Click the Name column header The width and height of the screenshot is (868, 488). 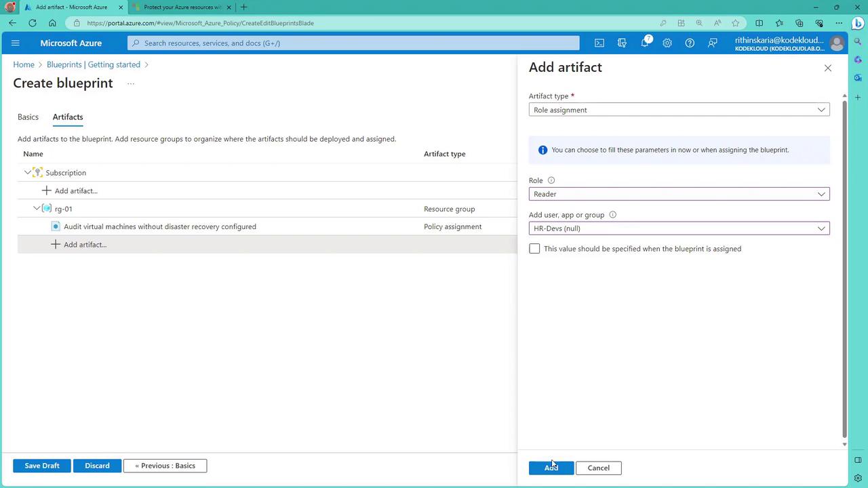point(33,154)
